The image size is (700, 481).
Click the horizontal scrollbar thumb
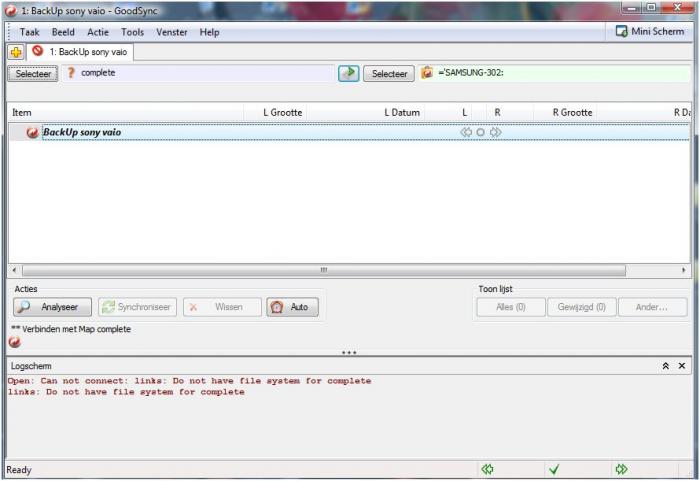324,270
